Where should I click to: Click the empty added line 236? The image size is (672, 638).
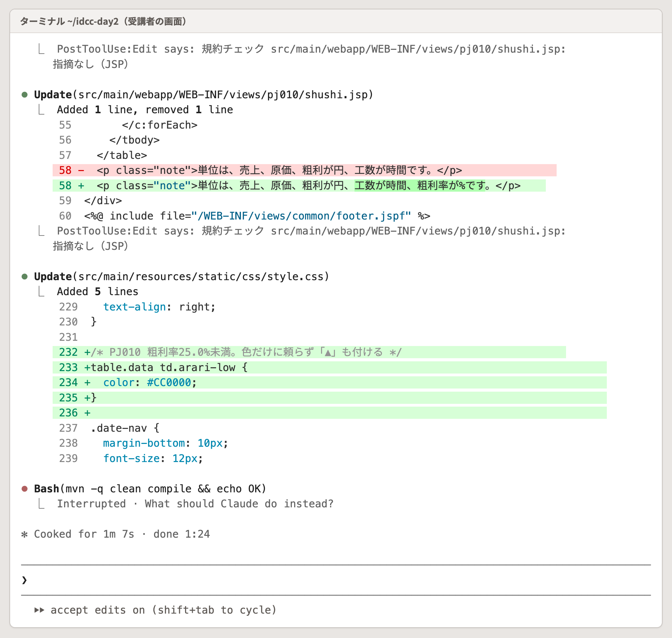329,413
